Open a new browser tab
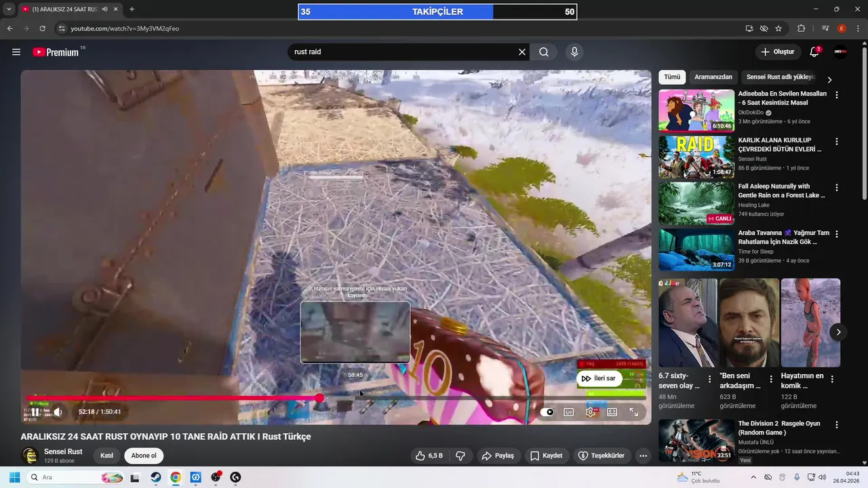Image resolution: width=868 pixels, height=488 pixels. pos(132,9)
